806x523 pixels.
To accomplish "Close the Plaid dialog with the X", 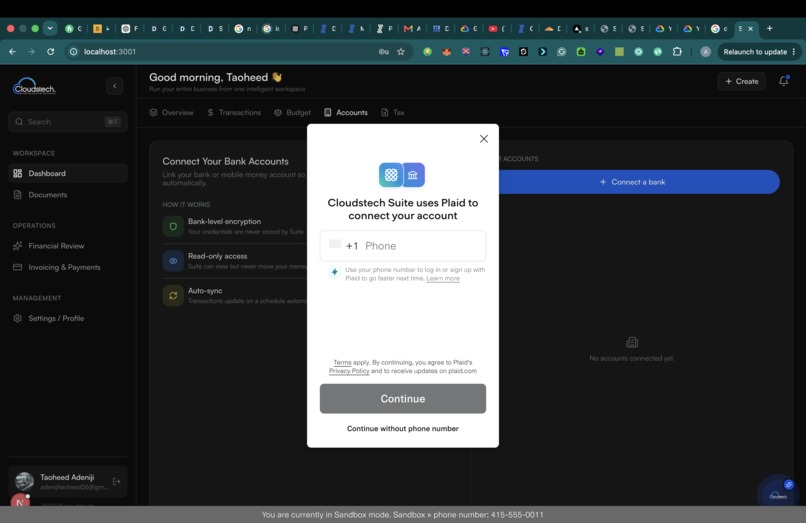I will click(x=483, y=139).
